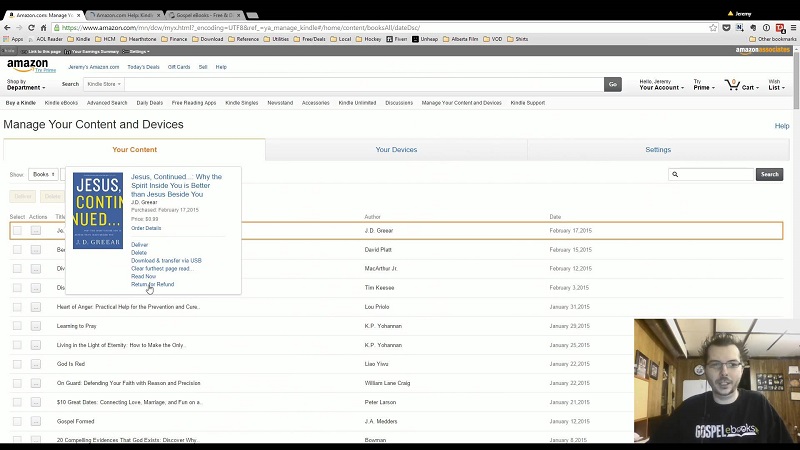Reload the page with the refresh icon
This screenshot has height=450, width=800.
click(31, 28)
